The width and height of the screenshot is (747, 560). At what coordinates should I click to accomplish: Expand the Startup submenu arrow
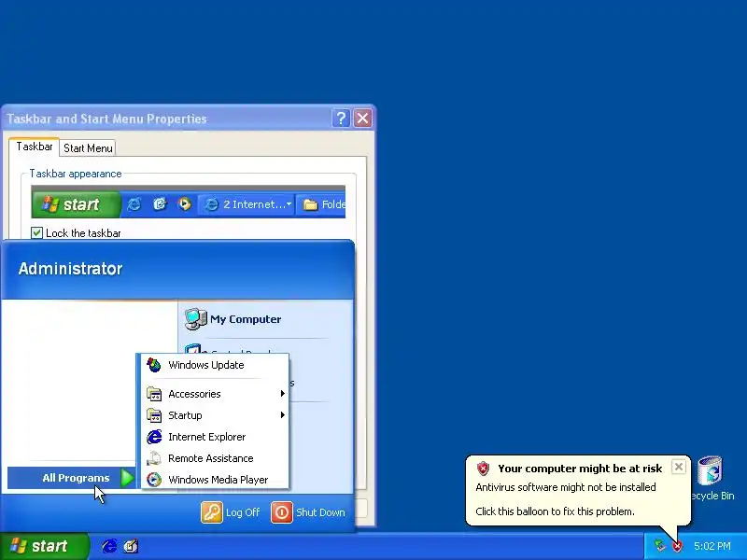point(283,415)
